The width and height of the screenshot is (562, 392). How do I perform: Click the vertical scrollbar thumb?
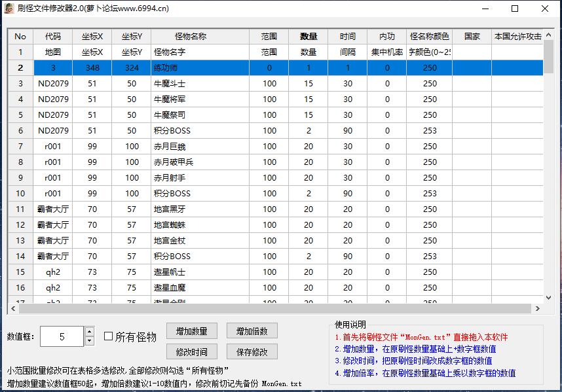point(548,56)
